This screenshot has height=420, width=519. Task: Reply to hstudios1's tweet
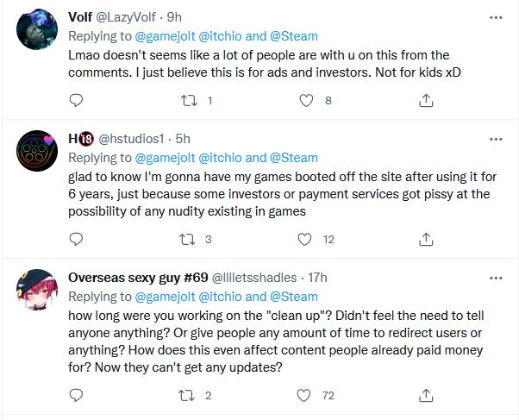click(x=76, y=240)
